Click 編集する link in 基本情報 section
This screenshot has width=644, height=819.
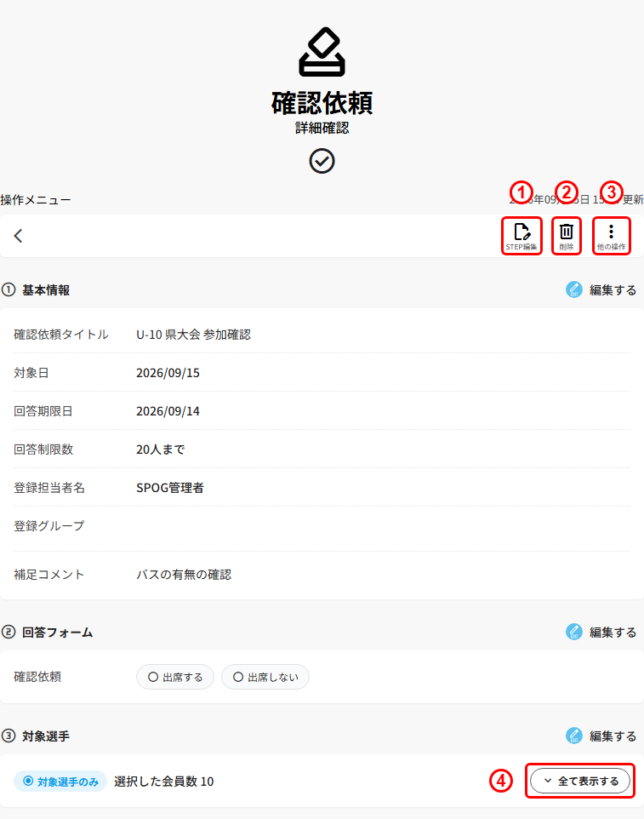pyautogui.click(x=613, y=290)
